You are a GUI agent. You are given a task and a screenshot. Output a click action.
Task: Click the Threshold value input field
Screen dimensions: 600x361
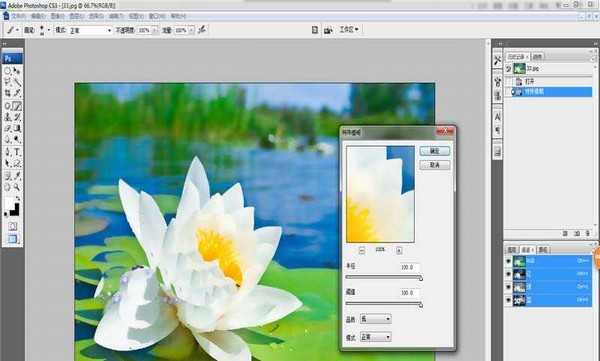point(409,293)
